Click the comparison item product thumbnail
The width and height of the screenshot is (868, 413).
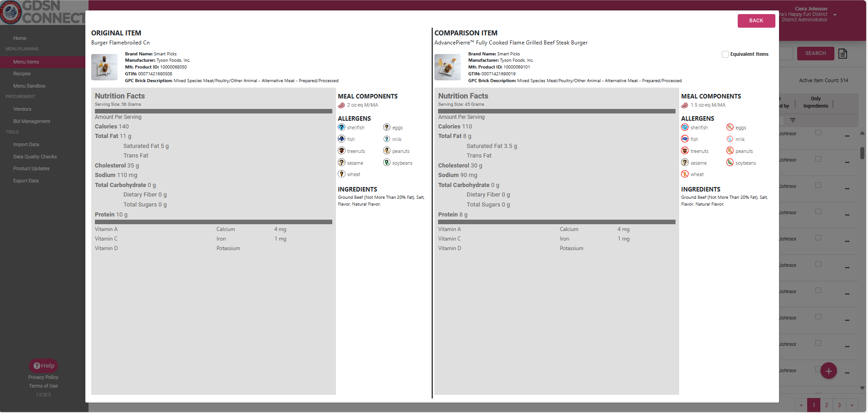click(x=448, y=67)
